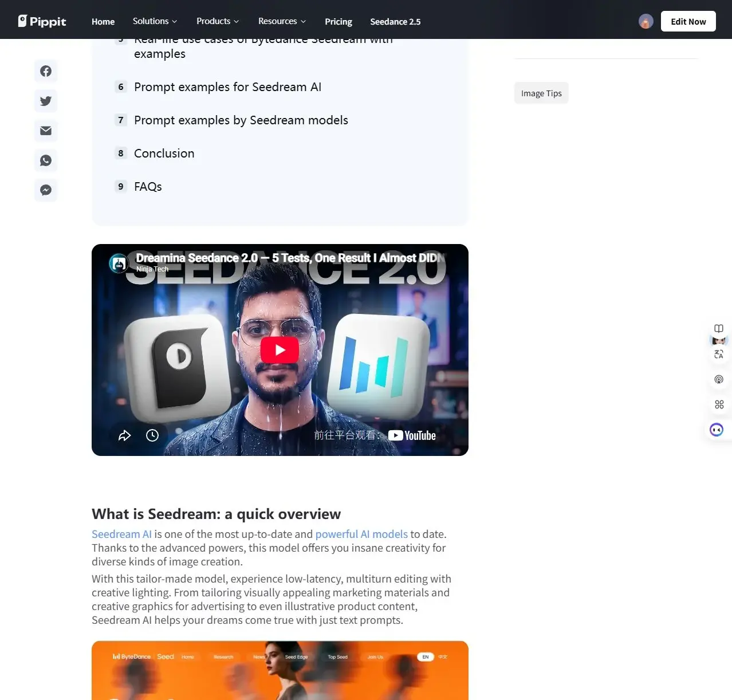Click the podcast icon in side panel
This screenshot has height=700, width=732.
coord(719,379)
